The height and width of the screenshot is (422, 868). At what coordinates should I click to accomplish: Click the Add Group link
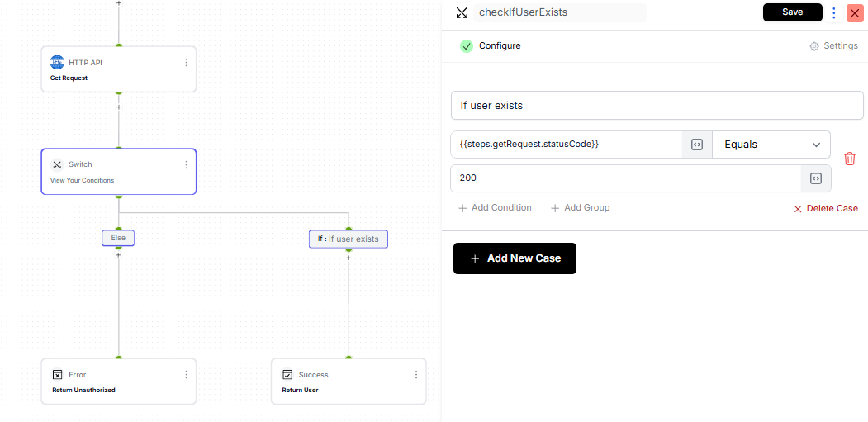(580, 208)
